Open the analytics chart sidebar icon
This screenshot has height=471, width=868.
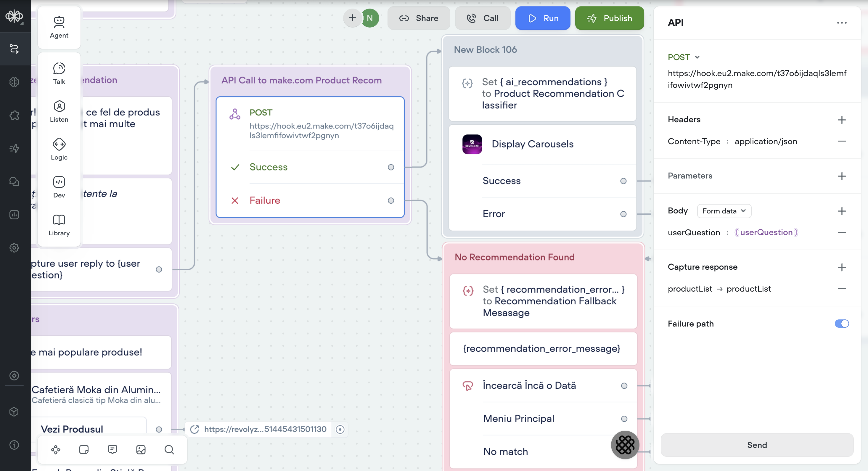pos(14,215)
